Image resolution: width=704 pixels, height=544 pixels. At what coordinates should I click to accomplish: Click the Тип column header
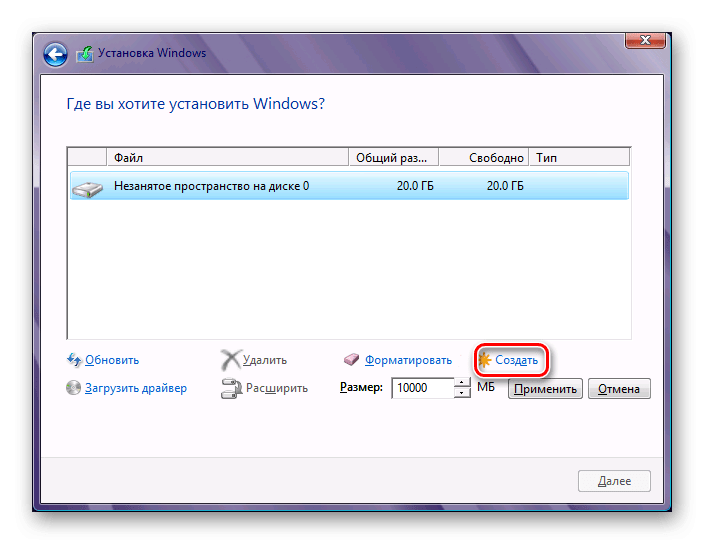[578, 158]
